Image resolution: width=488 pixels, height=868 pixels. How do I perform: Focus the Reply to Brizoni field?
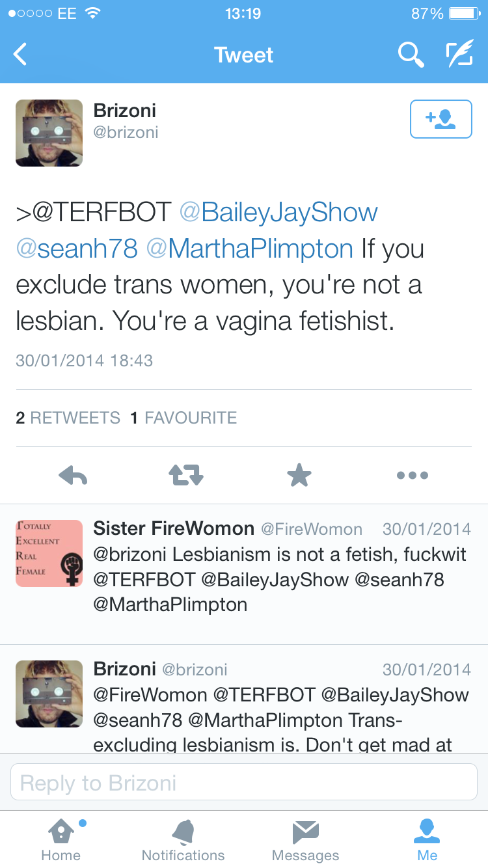(x=244, y=782)
